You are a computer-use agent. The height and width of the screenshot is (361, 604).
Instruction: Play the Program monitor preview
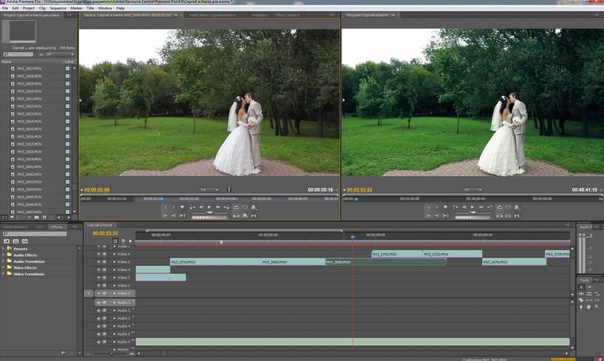click(472, 207)
